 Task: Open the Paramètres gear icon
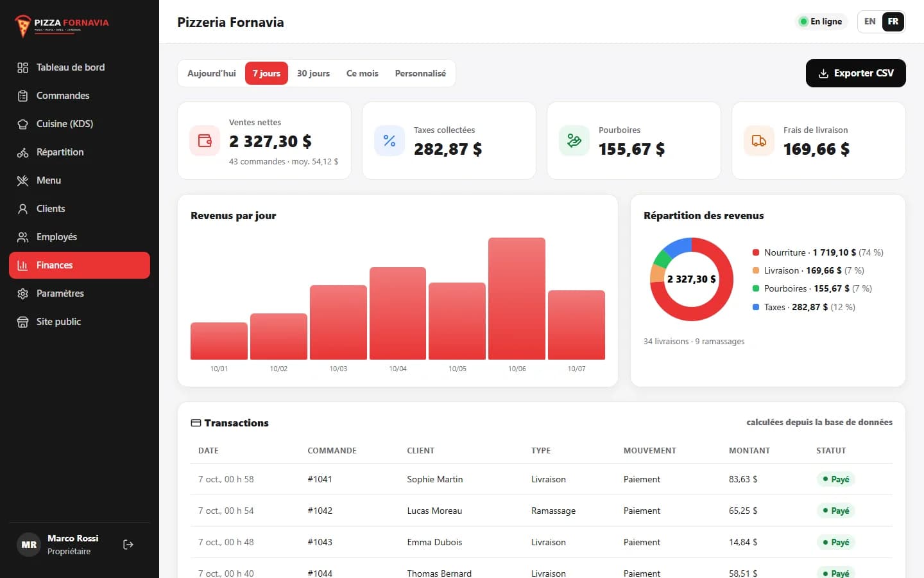pos(22,293)
